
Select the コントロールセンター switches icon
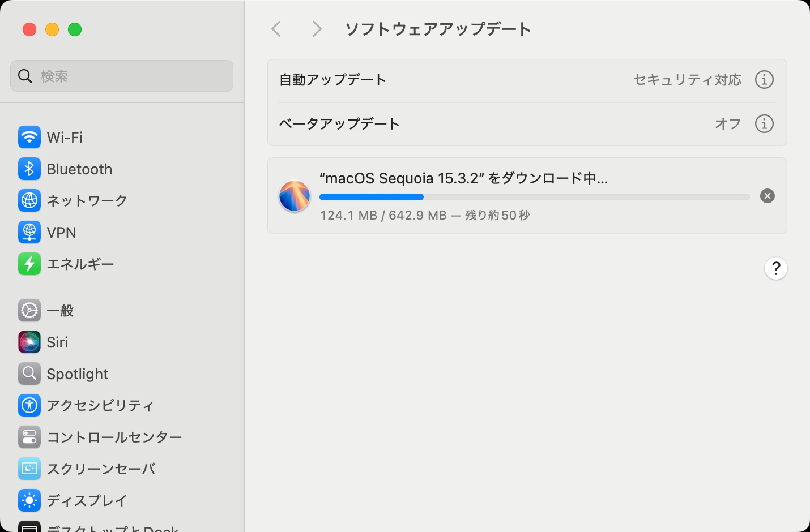tap(29, 437)
